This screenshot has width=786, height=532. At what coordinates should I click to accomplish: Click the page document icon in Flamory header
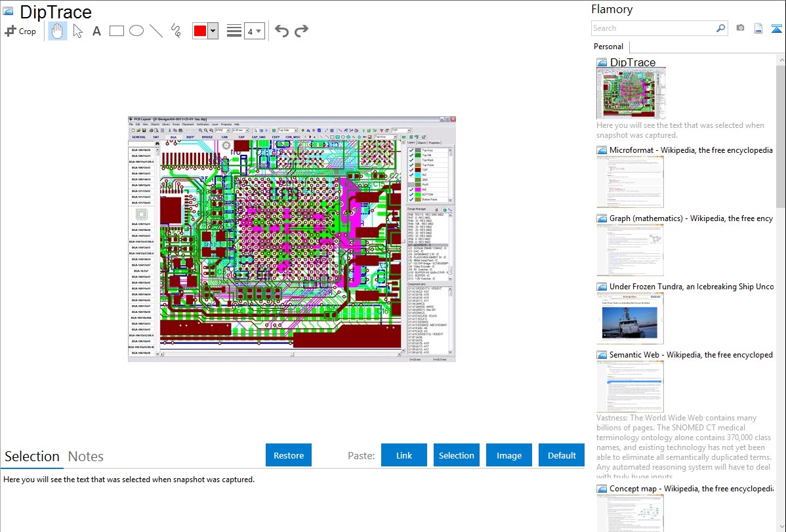(x=758, y=28)
